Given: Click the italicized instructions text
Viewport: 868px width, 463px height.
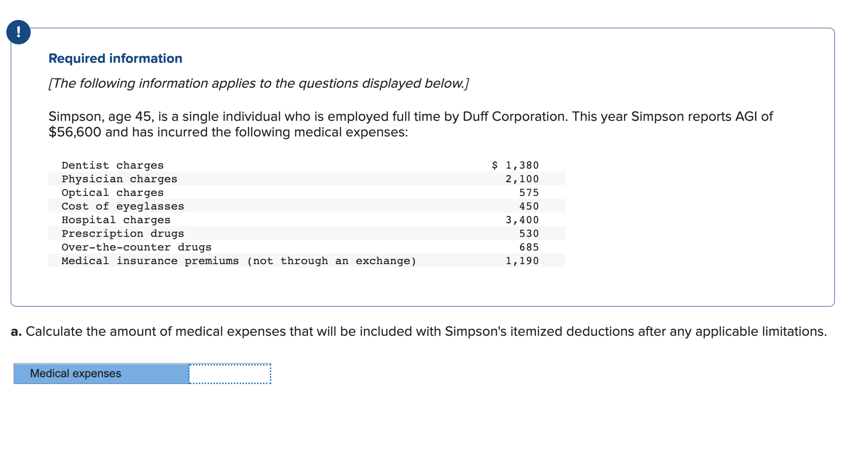Looking at the screenshot, I should tap(258, 83).
